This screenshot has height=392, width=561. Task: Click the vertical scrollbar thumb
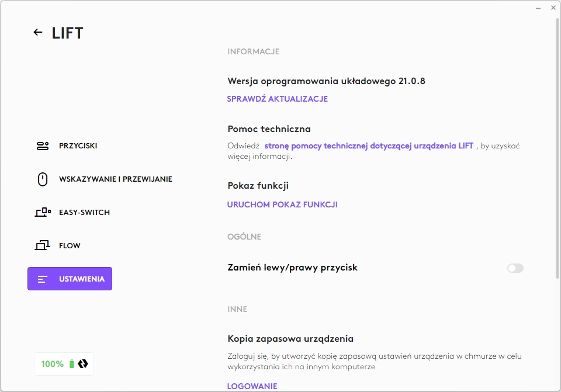tap(556, 146)
